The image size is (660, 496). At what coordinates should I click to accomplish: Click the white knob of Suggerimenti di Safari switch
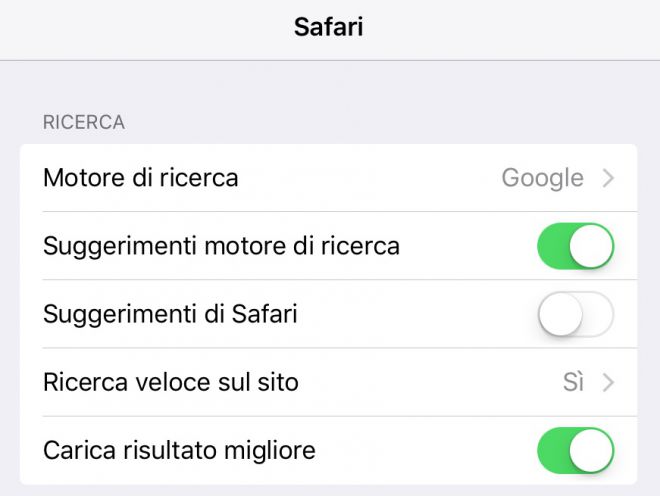tap(560, 315)
